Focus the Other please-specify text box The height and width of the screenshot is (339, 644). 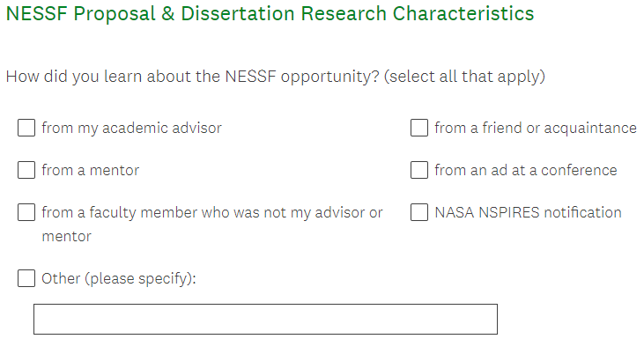265,319
